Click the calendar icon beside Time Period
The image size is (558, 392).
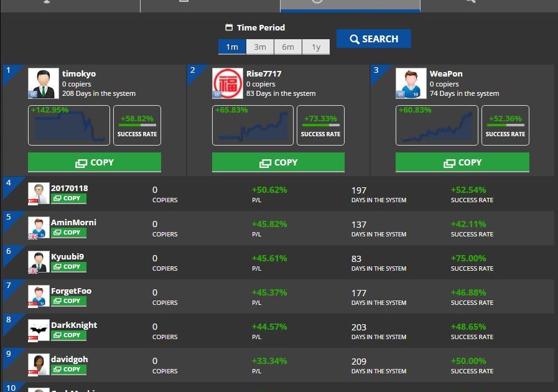coord(229,28)
